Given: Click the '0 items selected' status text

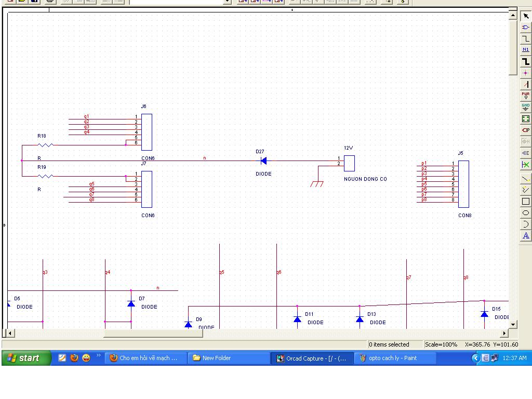Looking at the screenshot, I should (389, 344).
